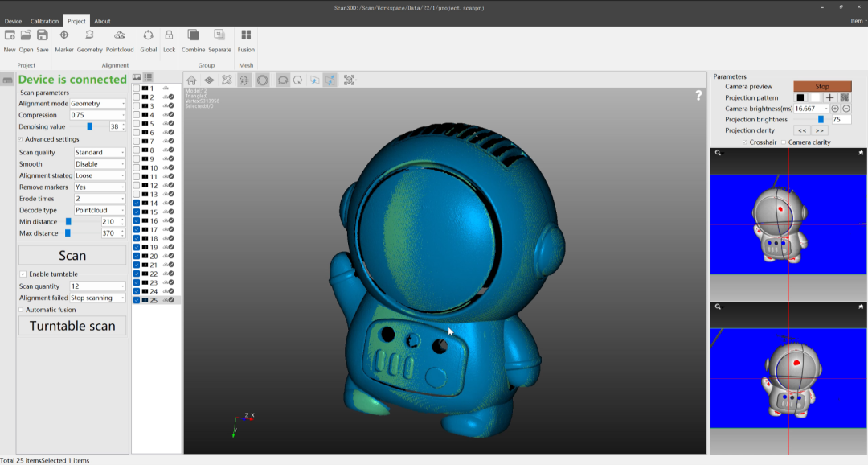The height and width of the screenshot is (465, 868).
Task: Check the box for scan item 5
Action: click(137, 124)
